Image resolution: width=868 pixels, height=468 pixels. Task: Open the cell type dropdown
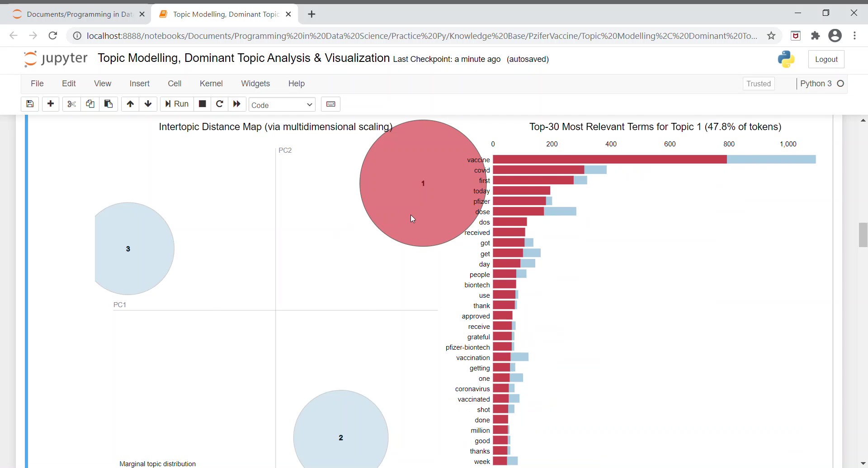tap(282, 104)
